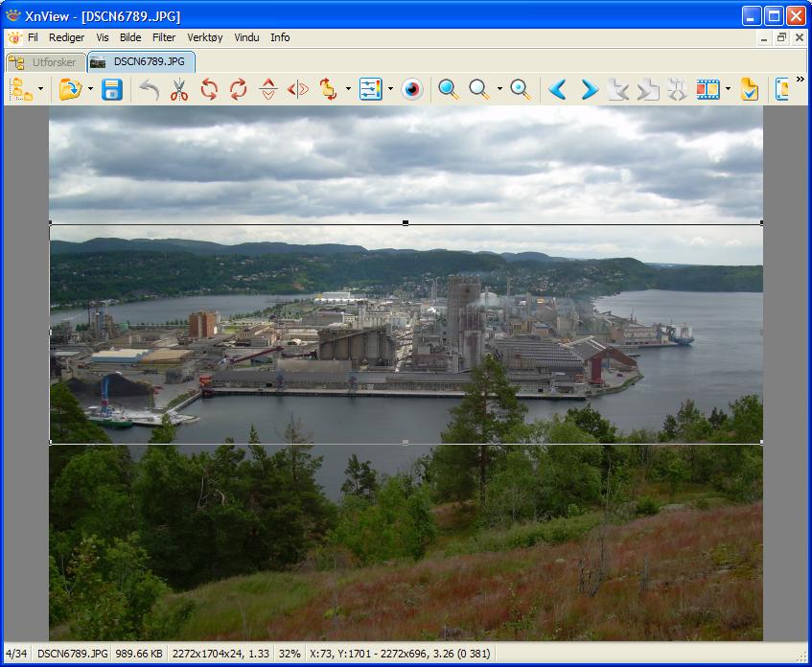Open the Rediger menu
The image size is (812, 667).
click(x=66, y=37)
